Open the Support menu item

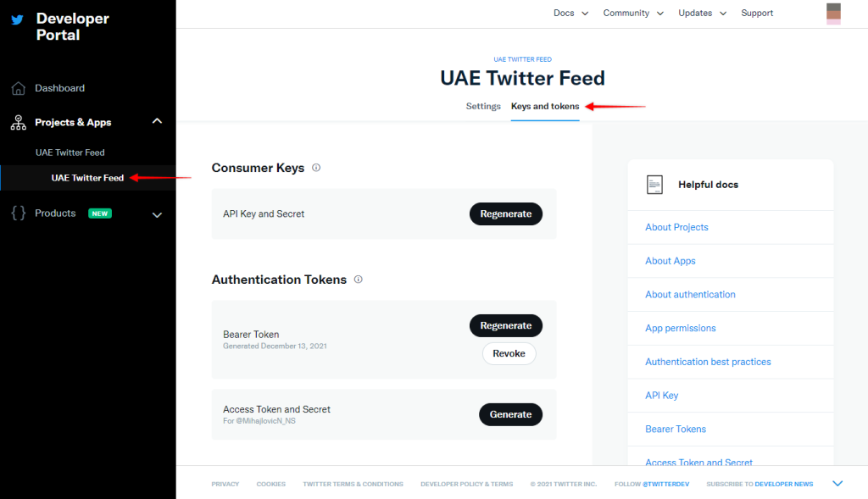pos(757,13)
